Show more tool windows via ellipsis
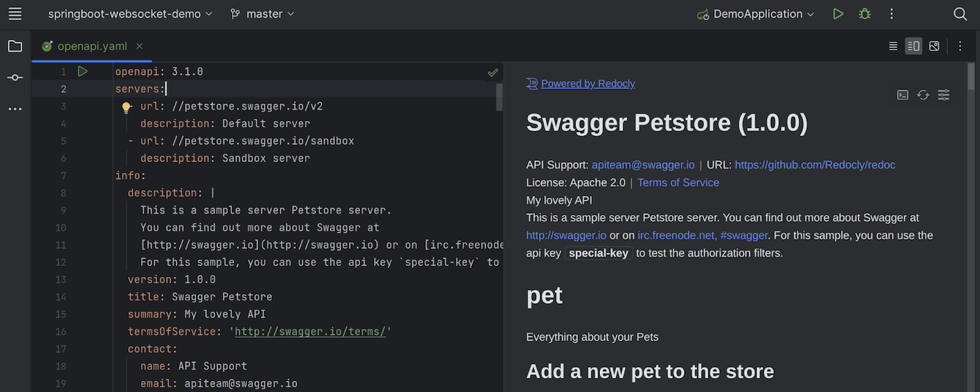 [15, 109]
